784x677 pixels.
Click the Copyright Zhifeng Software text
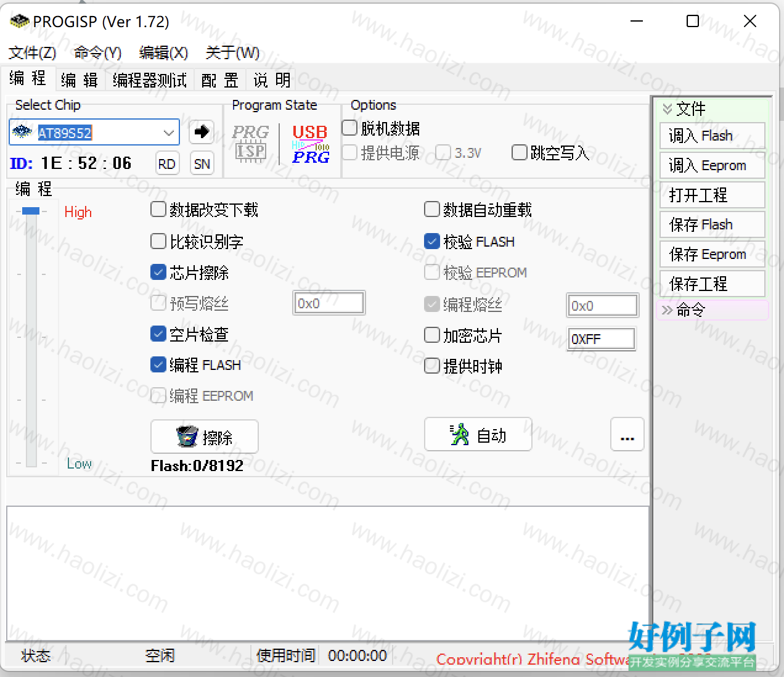pos(533,659)
